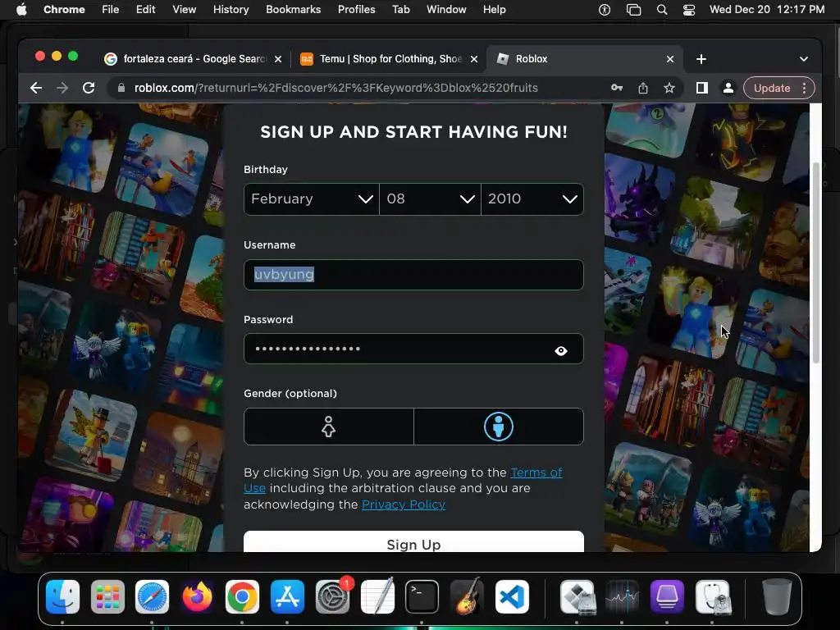The width and height of the screenshot is (840, 630).
Task: Click the Chrome icon in the dock
Action: 242,596
